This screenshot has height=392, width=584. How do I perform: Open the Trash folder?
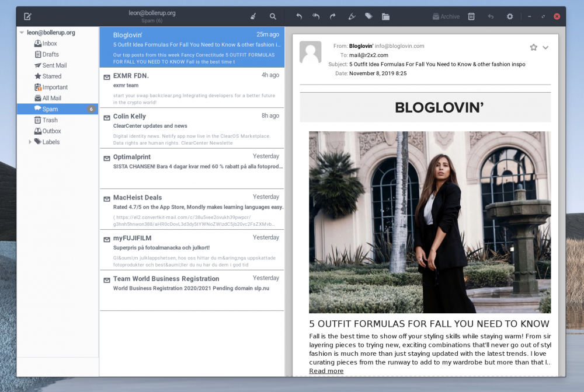point(50,120)
